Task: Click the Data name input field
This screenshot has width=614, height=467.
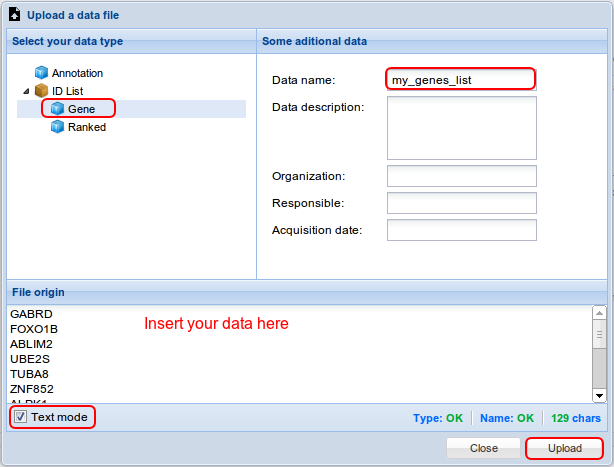Action: pyautogui.click(x=461, y=79)
